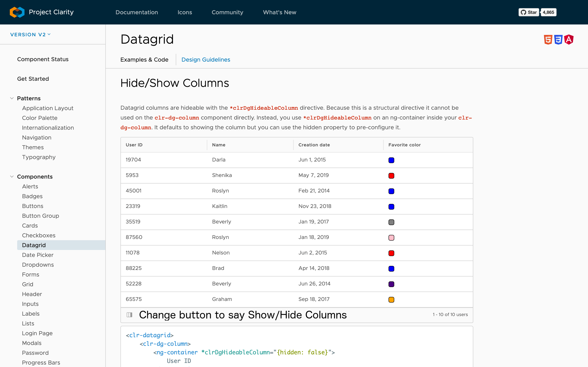Open the Version V2 dropdown

coord(30,34)
